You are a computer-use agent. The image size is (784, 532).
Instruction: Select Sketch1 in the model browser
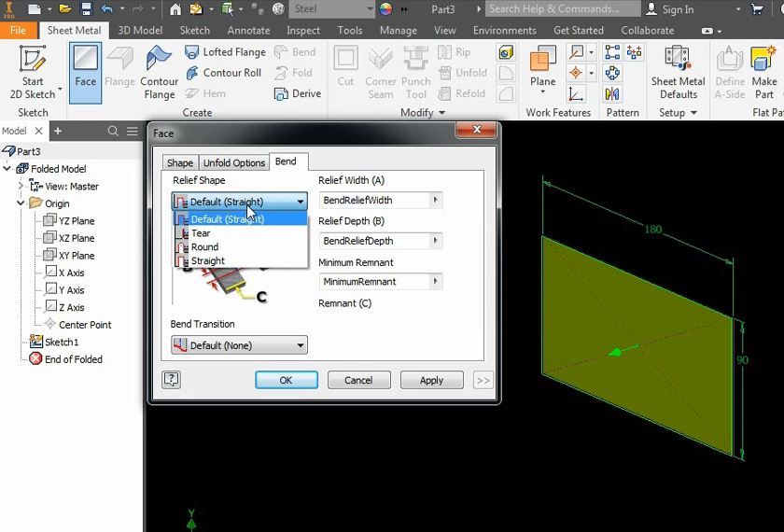point(62,342)
